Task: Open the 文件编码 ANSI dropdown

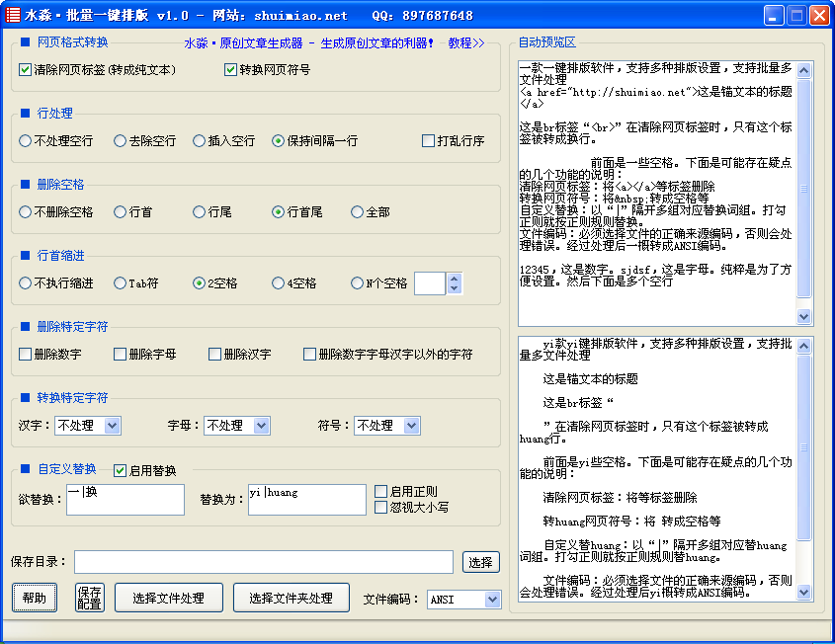Action: [x=464, y=600]
